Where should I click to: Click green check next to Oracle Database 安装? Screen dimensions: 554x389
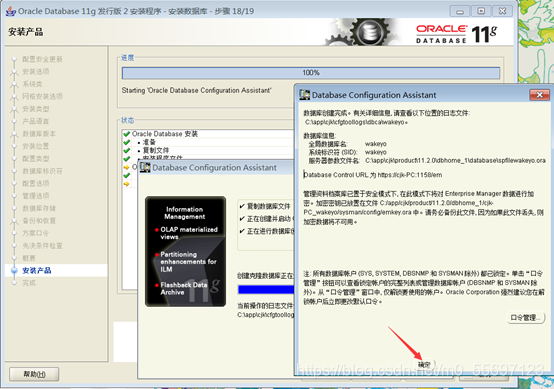coord(126,134)
